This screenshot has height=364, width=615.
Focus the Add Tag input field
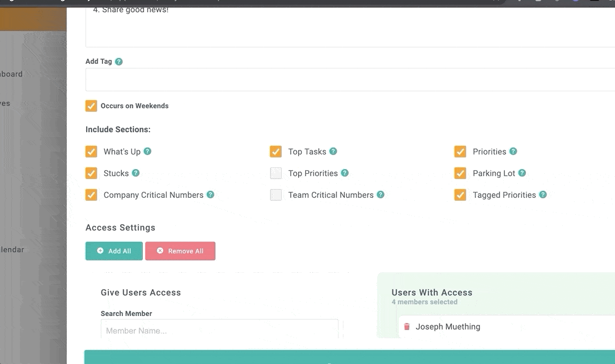click(x=350, y=80)
